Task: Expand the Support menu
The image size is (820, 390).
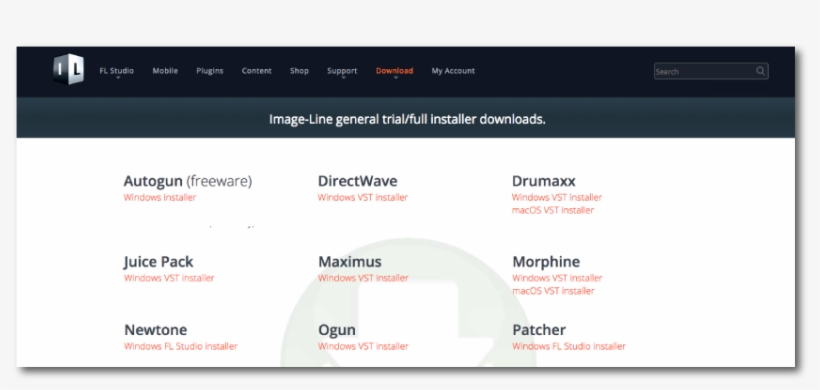Action: (x=342, y=71)
